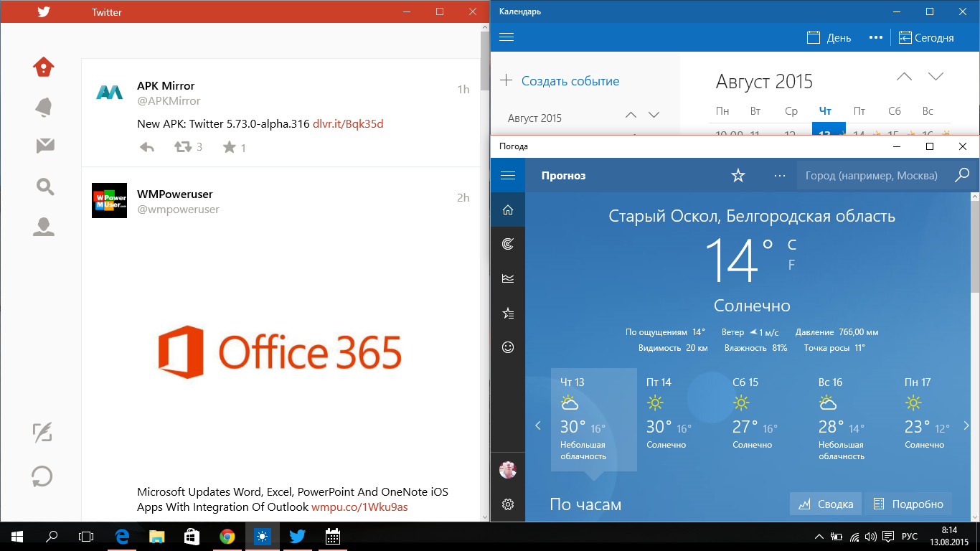This screenshot has height=551, width=980.
Task: Open Calendar more options ellipsis
Action: [875, 38]
